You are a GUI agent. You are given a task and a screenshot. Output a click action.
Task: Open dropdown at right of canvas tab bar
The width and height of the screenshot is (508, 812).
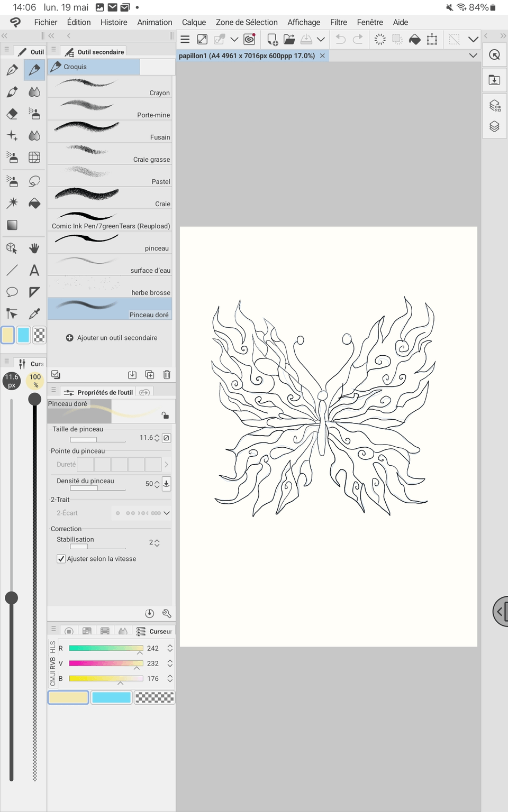coord(473,56)
